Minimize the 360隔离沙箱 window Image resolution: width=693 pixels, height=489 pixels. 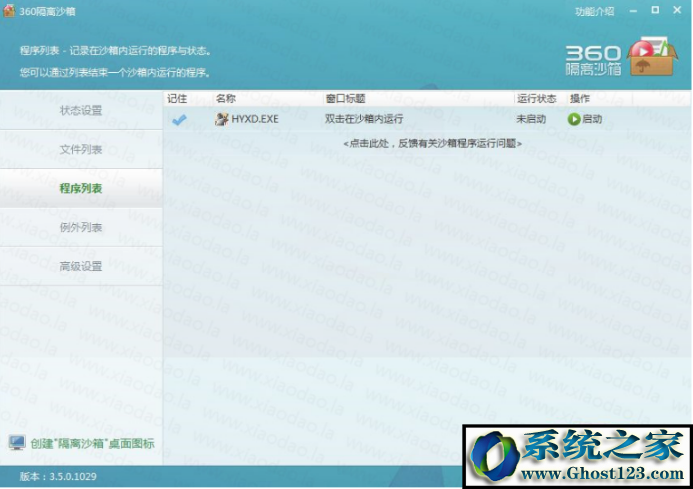[633, 11]
